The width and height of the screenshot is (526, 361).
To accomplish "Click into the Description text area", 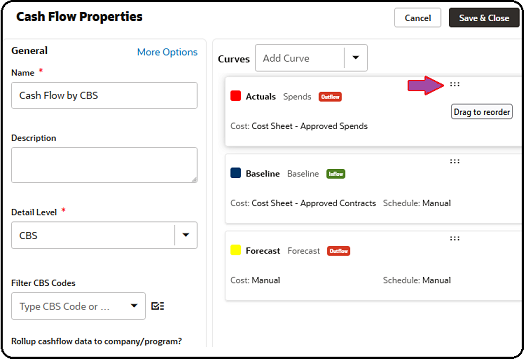I will click(x=104, y=165).
